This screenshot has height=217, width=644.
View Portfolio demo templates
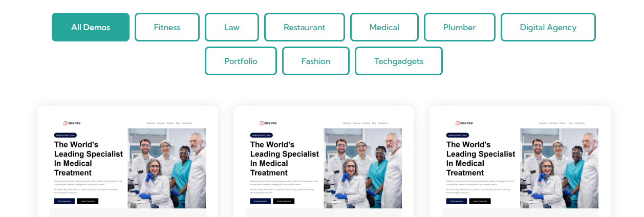point(241,61)
